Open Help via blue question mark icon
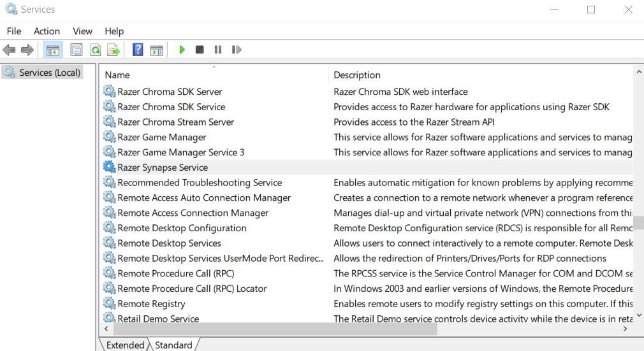Image resolution: width=644 pixels, height=351 pixels. coord(137,50)
